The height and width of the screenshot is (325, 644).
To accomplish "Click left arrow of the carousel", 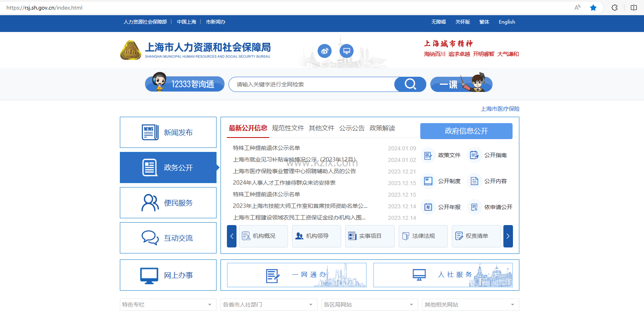I will (232, 236).
